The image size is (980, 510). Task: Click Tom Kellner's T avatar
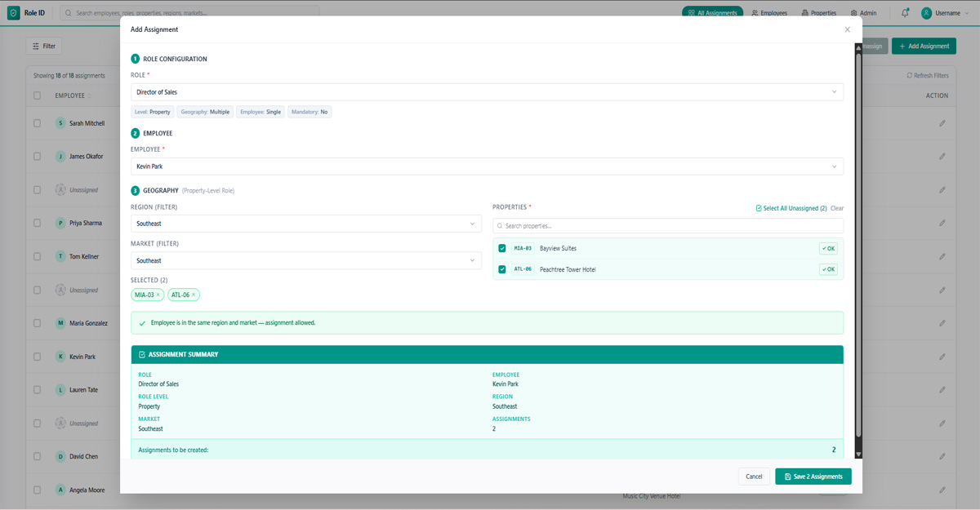[60, 256]
